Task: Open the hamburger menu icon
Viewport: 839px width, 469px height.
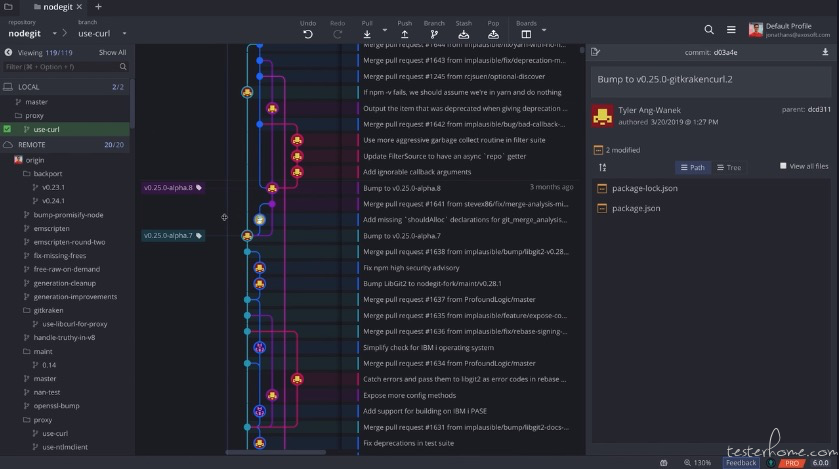Action: 731,29
